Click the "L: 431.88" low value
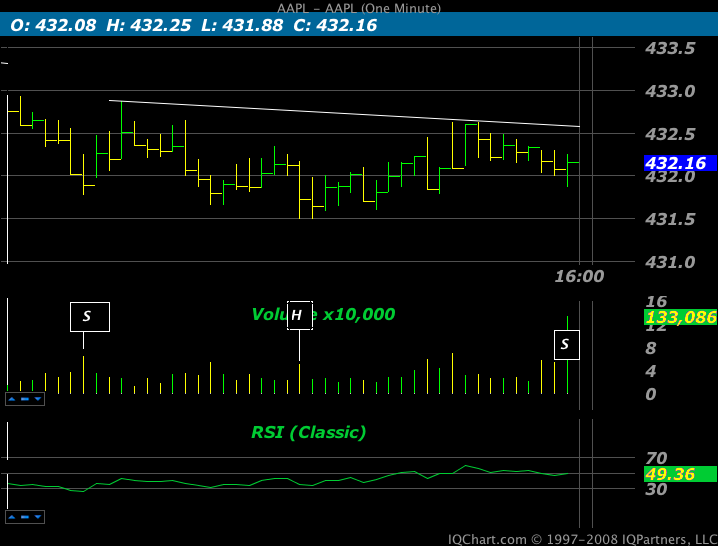This screenshot has width=718, height=546. 242,25
